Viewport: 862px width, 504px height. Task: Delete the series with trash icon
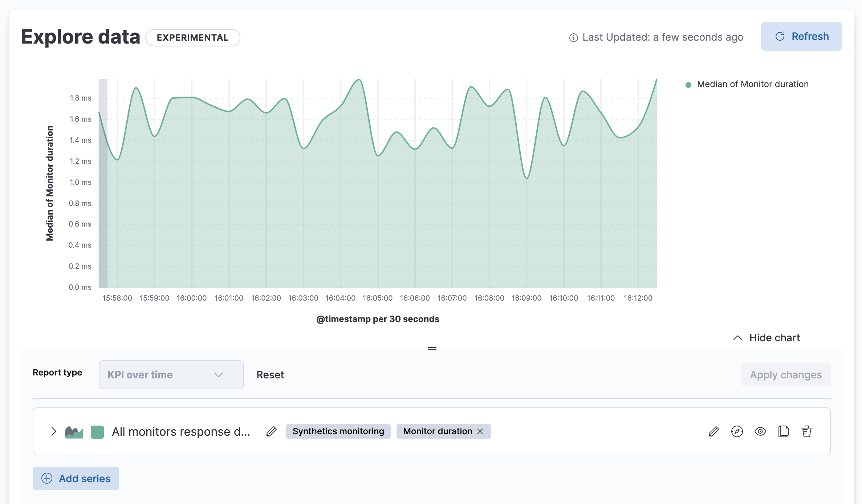click(x=807, y=431)
